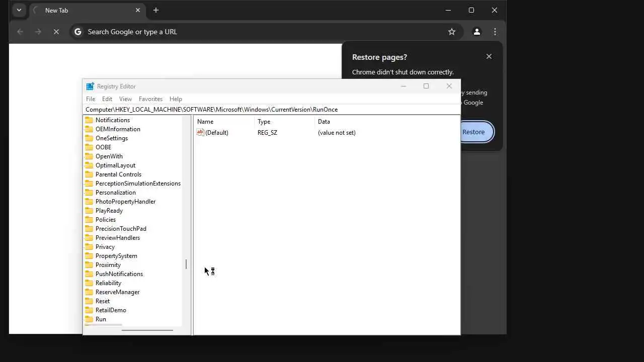Screen dimensions: 644x362
Task: Maximize the Registry Editor window
Action: click(x=426, y=86)
